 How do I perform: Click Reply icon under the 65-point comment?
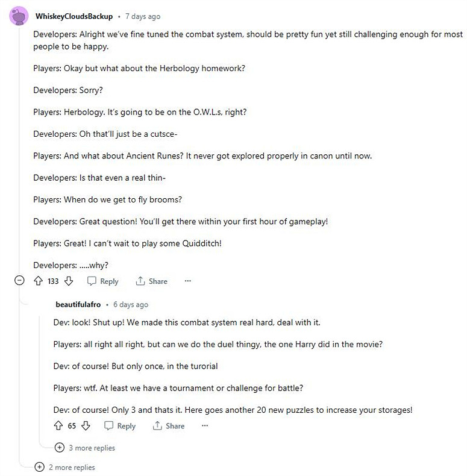[x=109, y=425]
